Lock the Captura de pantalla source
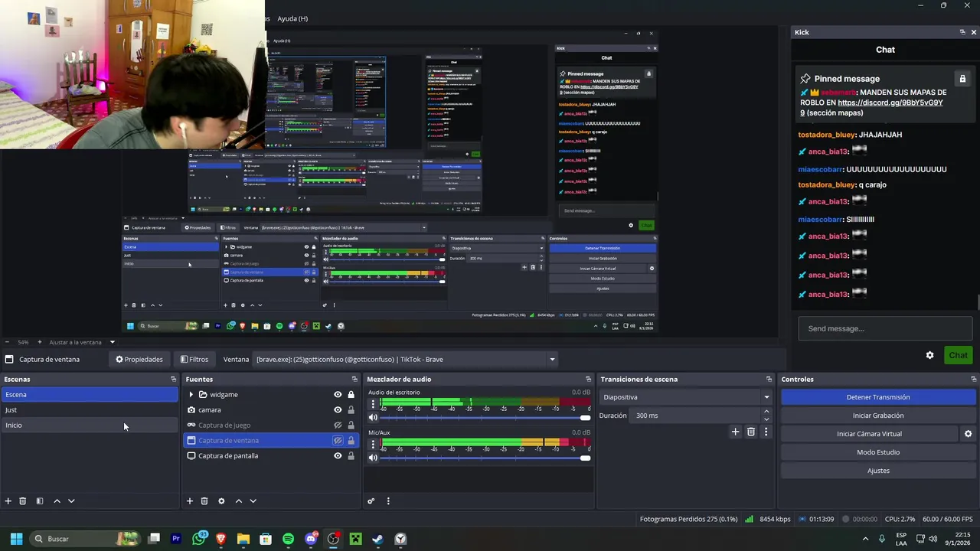Image resolution: width=980 pixels, height=551 pixels. 351,455
